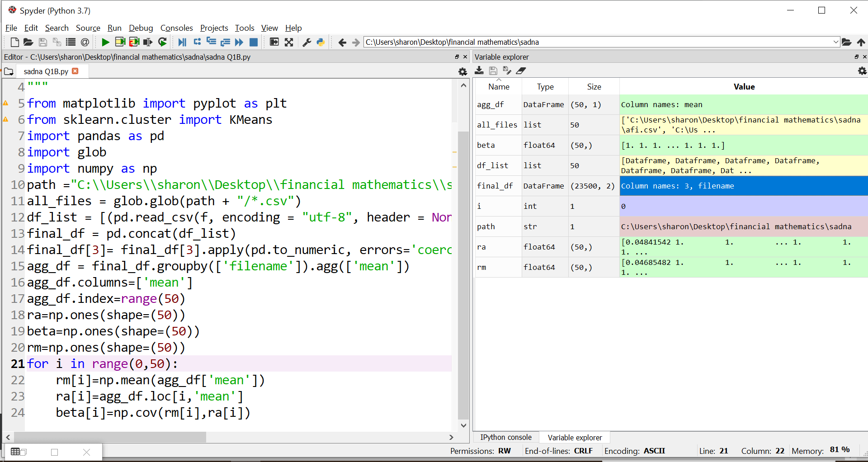Open the File menu
868x462 pixels.
[x=11, y=28]
